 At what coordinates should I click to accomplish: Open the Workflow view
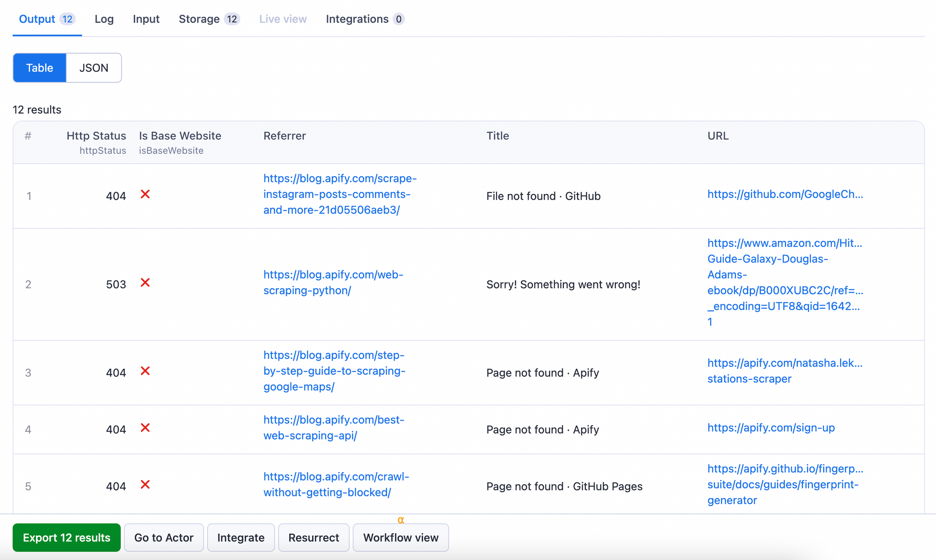pyautogui.click(x=401, y=538)
